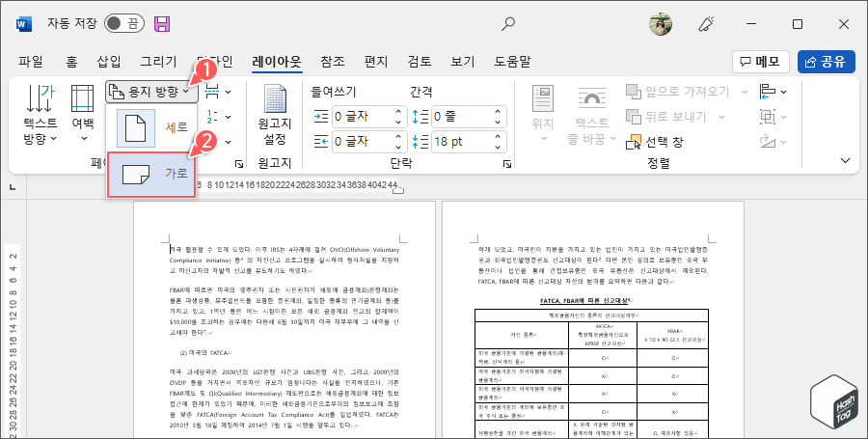The image size is (868, 439).
Task: Expand the 앞으로 가져오기 dropdown arrow
Action: (746, 92)
